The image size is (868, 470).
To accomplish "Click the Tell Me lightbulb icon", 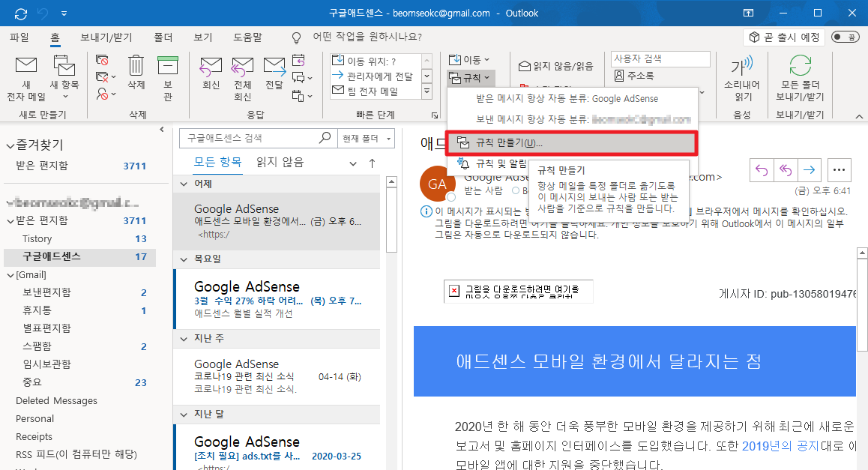I will click(297, 37).
